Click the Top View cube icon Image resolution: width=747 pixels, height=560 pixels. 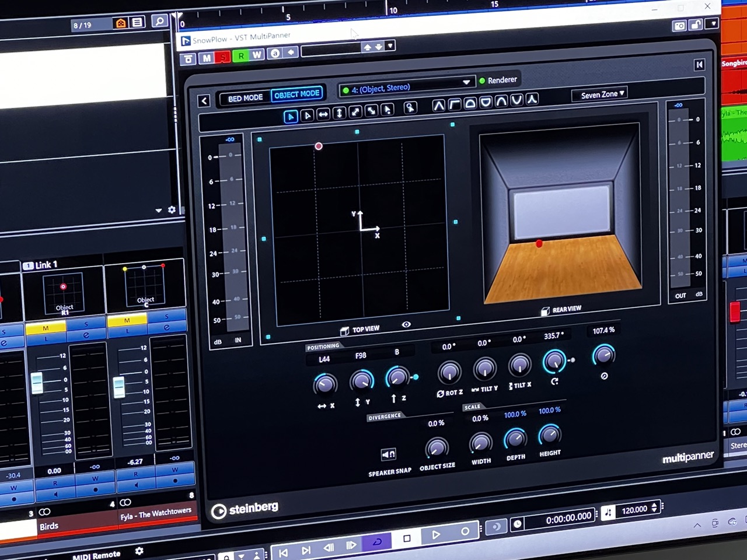pos(344,331)
